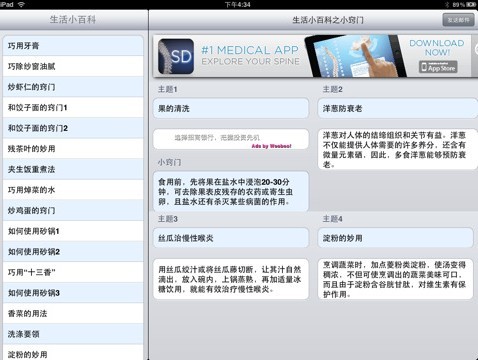
Task: Select 淀粉的妙用 row in the left list
Action: click(x=73, y=353)
